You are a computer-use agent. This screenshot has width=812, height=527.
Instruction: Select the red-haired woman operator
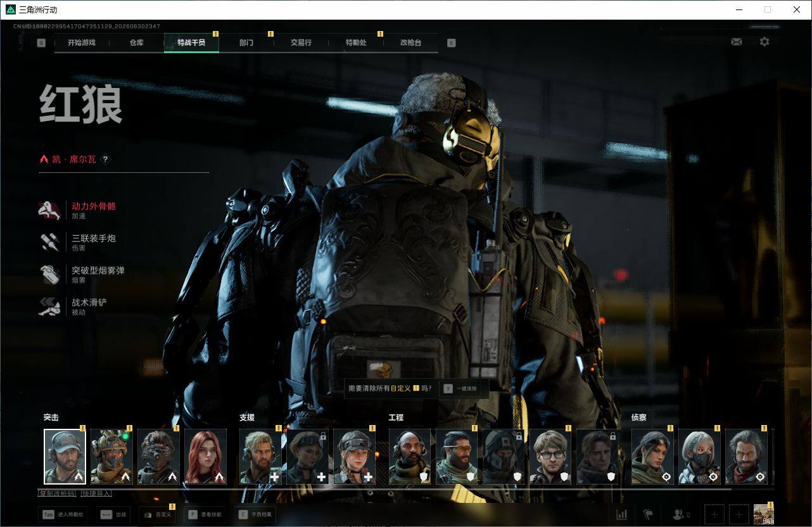205,457
